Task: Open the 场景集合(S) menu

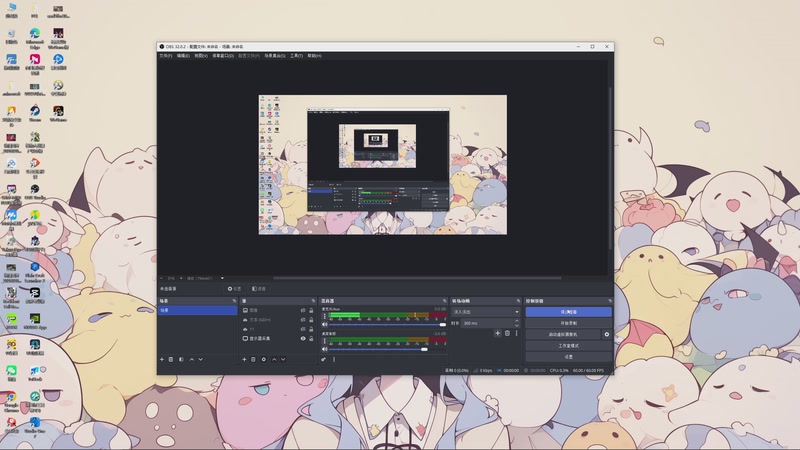Action: coord(275,56)
